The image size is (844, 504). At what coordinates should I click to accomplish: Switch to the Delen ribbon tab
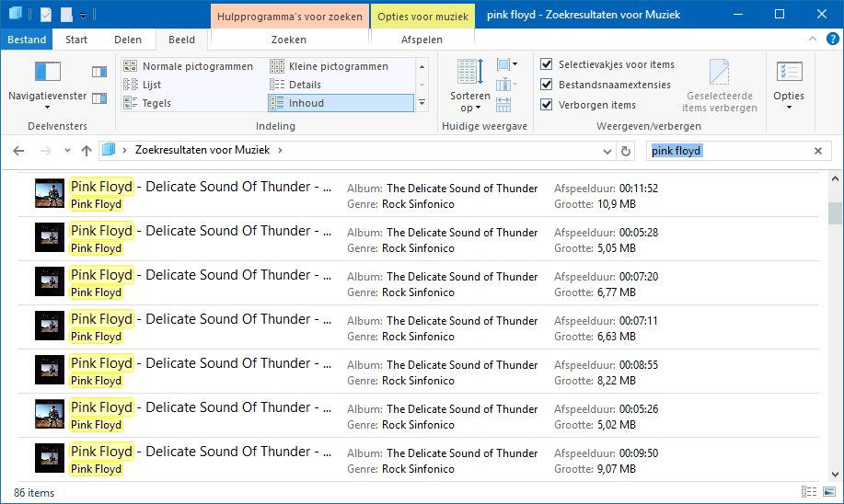128,40
